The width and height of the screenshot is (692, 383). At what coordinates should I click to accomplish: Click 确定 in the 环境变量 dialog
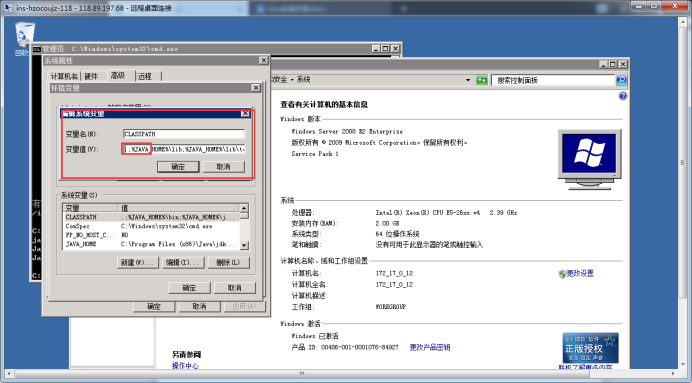pos(189,288)
